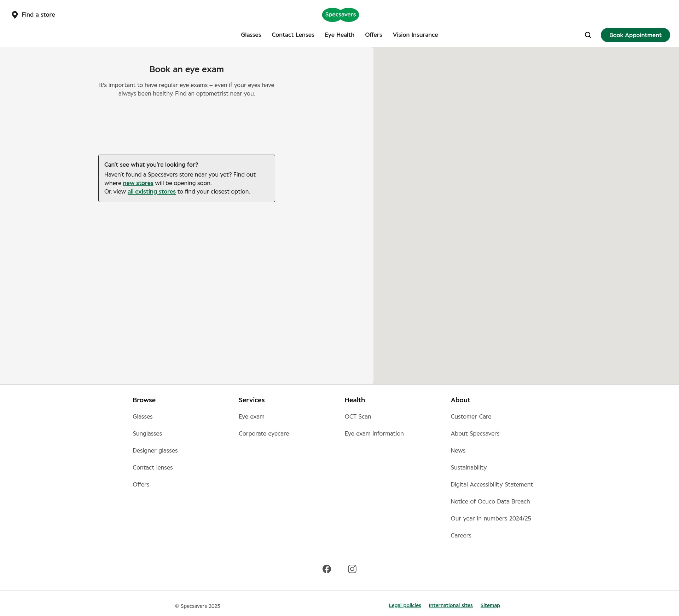Open the Offers menu item
Screen dimensions: 679x616
[373, 35]
